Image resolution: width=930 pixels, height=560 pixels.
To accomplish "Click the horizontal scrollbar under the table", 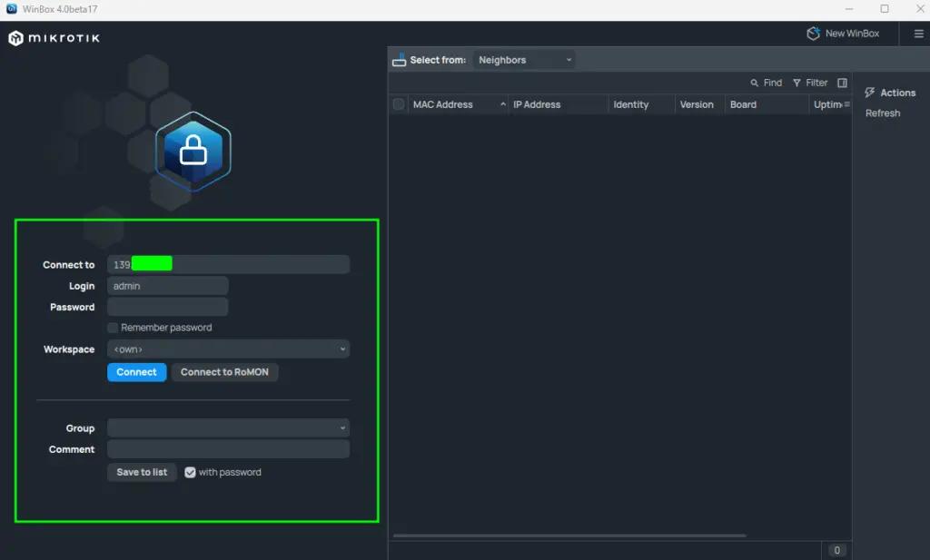I will 569,535.
